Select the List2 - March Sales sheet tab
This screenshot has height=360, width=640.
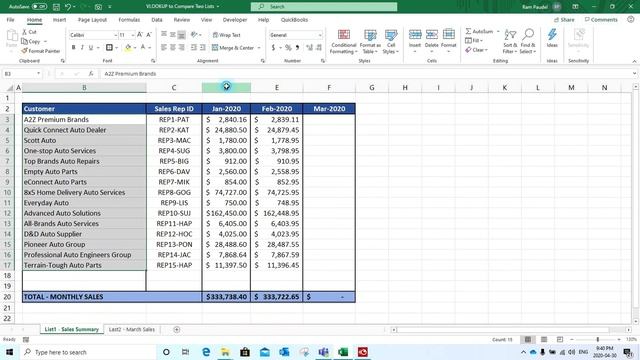[x=132, y=329]
